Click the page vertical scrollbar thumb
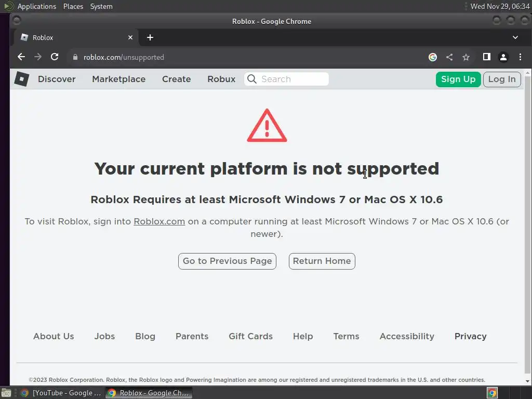The height and width of the screenshot is (399, 532). pos(528,224)
